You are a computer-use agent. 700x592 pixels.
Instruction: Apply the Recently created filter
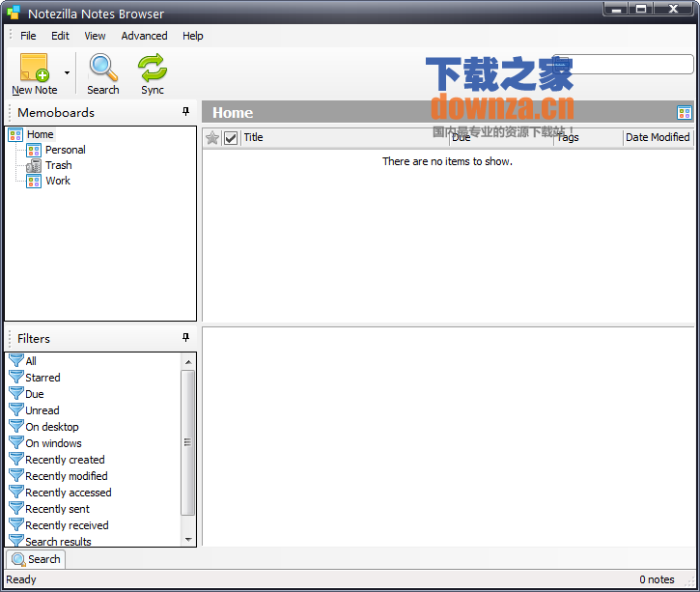coord(65,460)
